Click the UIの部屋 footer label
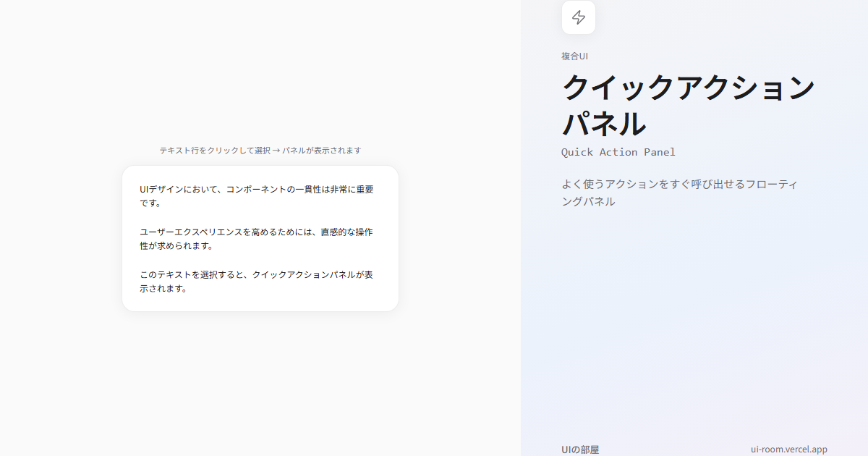 [580, 449]
